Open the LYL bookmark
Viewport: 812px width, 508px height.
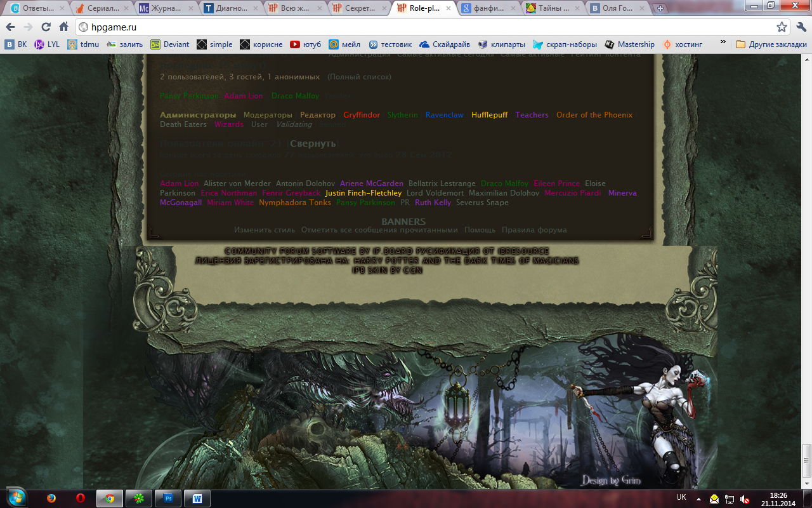click(47, 44)
